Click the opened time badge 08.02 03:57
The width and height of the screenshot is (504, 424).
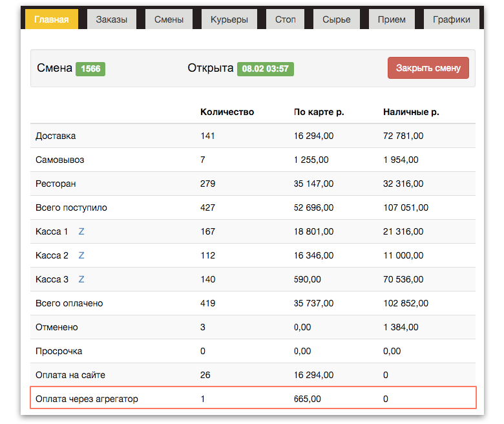(x=265, y=69)
